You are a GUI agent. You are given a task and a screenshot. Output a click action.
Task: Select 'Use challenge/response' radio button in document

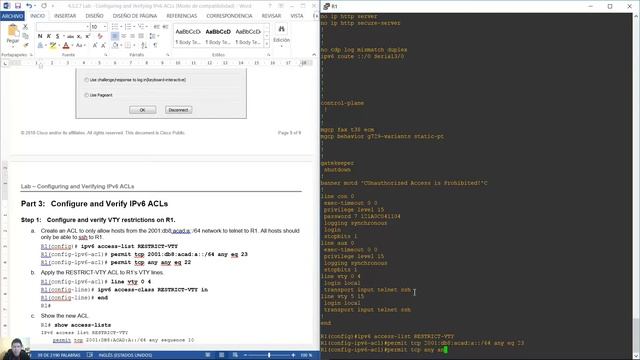(x=87, y=80)
